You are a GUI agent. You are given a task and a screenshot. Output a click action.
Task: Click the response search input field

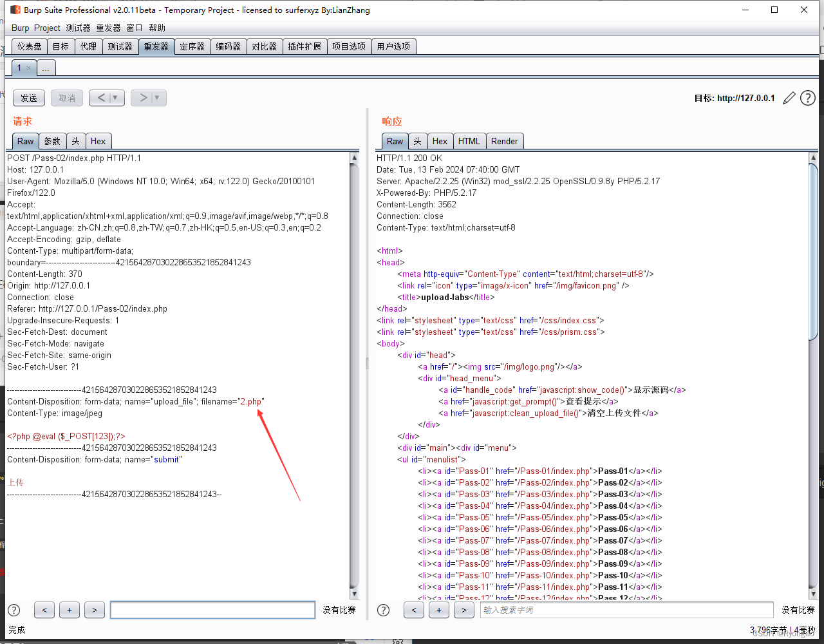pyautogui.click(x=626, y=610)
